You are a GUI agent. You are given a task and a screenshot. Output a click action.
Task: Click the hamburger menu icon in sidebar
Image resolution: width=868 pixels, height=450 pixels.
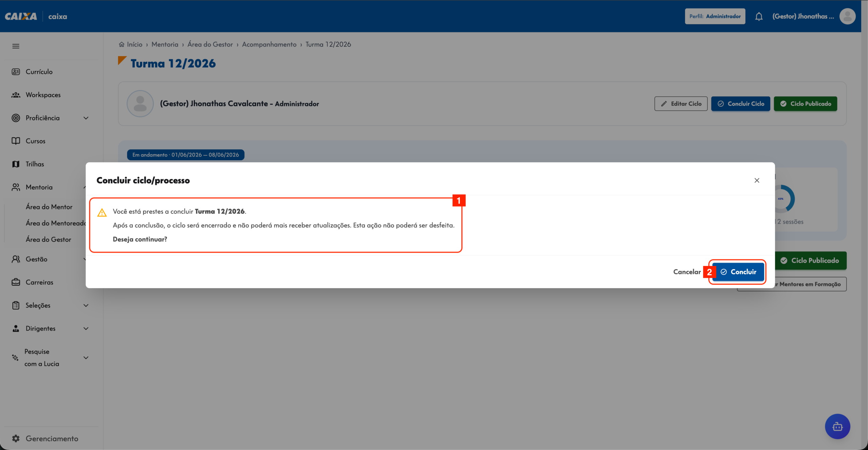pos(16,46)
